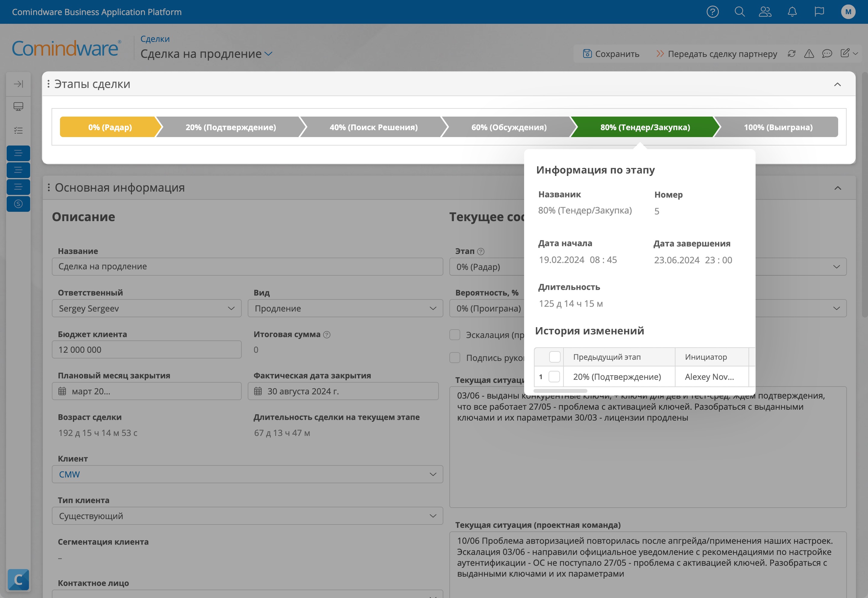The image size is (868, 598).
Task: Select stage 80% (Тендер/Закупка)
Action: point(645,127)
